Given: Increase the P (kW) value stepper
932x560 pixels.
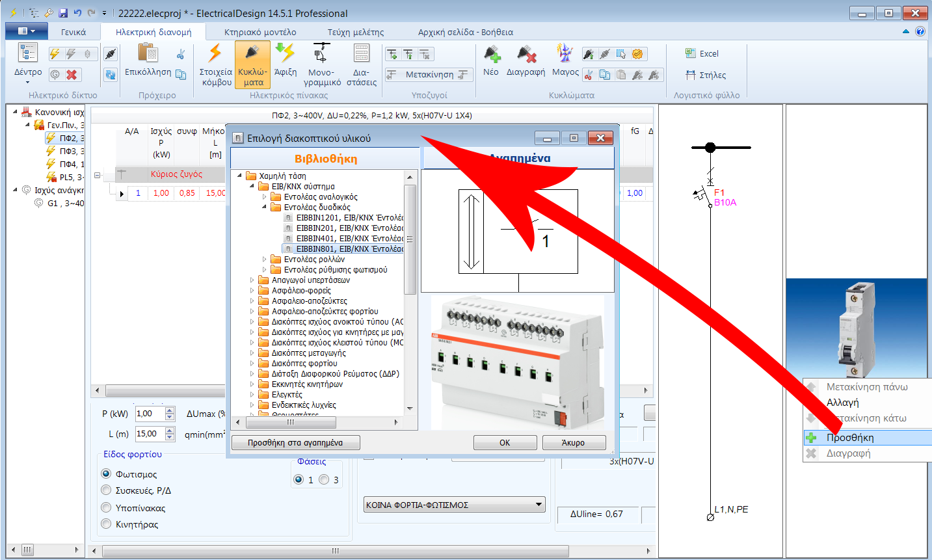Looking at the screenshot, I should click(x=170, y=410).
